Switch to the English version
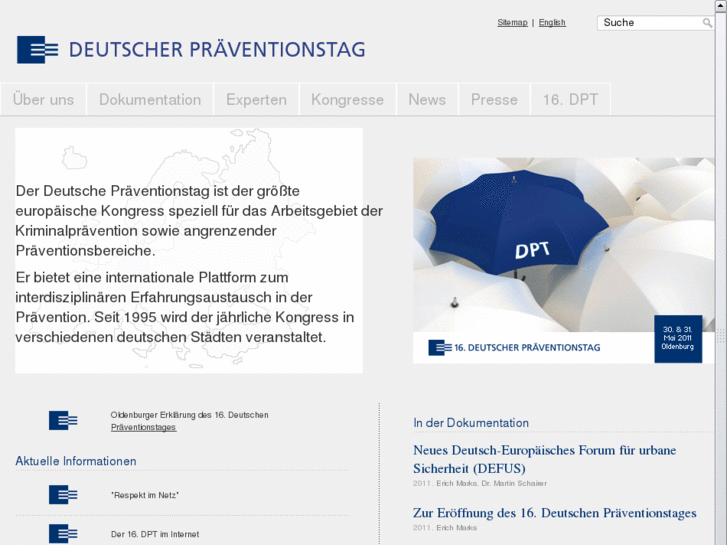The image size is (727, 545). (552, 22)
